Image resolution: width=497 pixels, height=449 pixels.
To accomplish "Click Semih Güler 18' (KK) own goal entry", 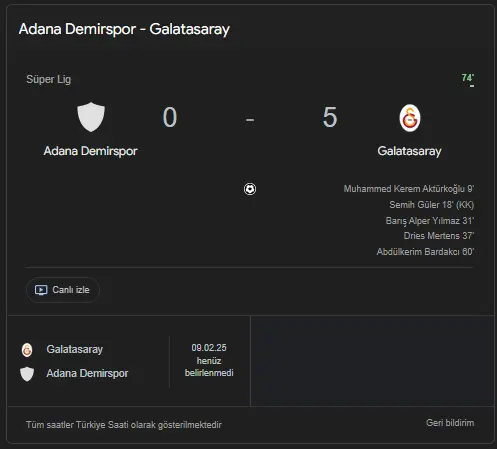I will pyautogui.click(x=432, y=205).
